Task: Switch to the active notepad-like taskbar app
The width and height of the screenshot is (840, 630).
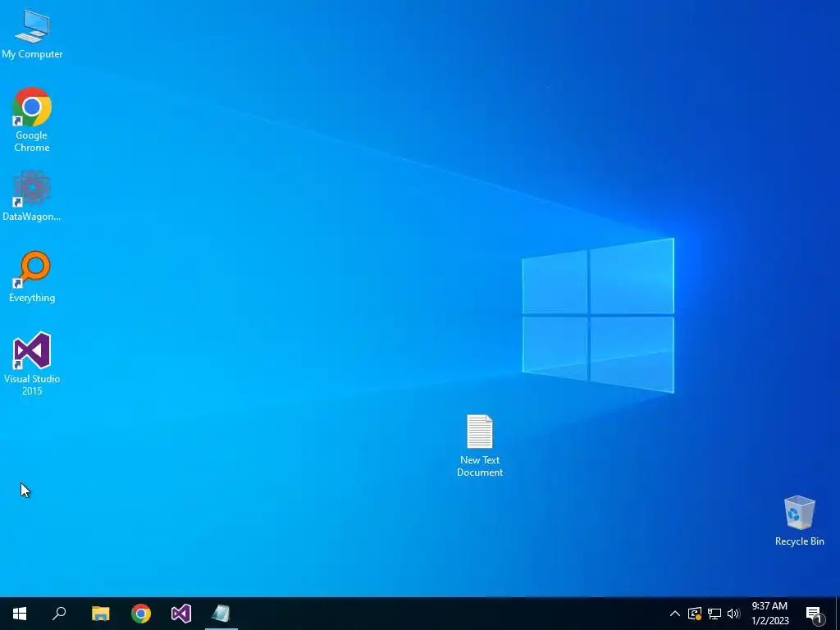Action: [221, 614]
